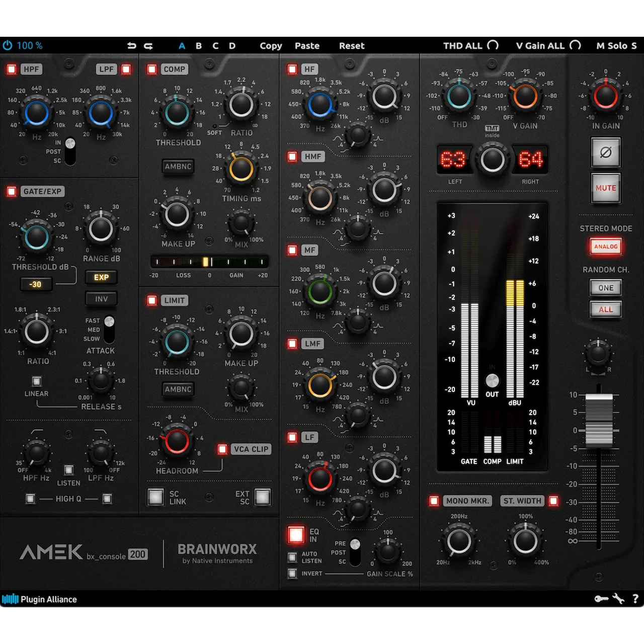Toggle the EQ IN button
Viewport: 644px width, 644px height.
(296, 535)
